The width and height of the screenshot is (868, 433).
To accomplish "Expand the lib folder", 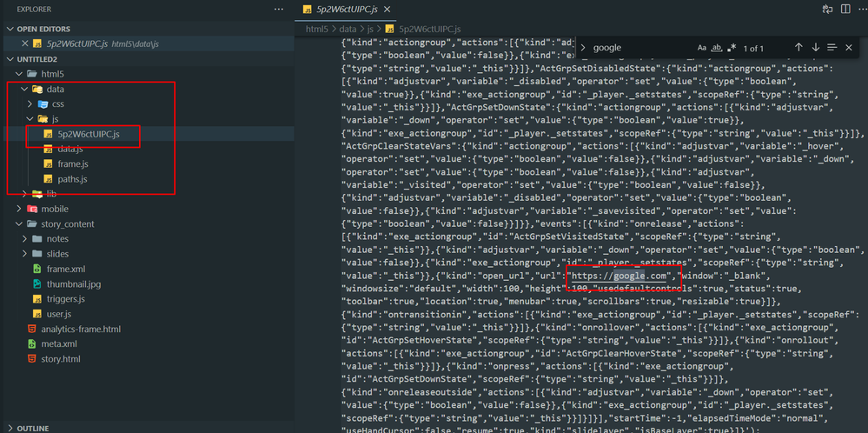I will tap(23, 193).
